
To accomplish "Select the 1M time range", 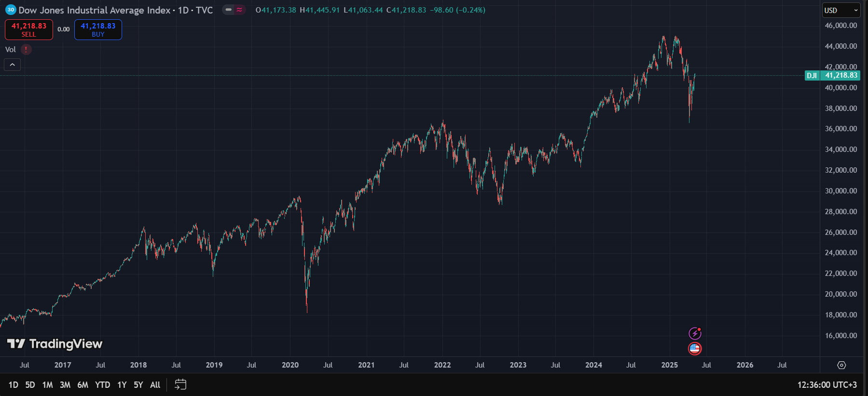I will (47, 384).
